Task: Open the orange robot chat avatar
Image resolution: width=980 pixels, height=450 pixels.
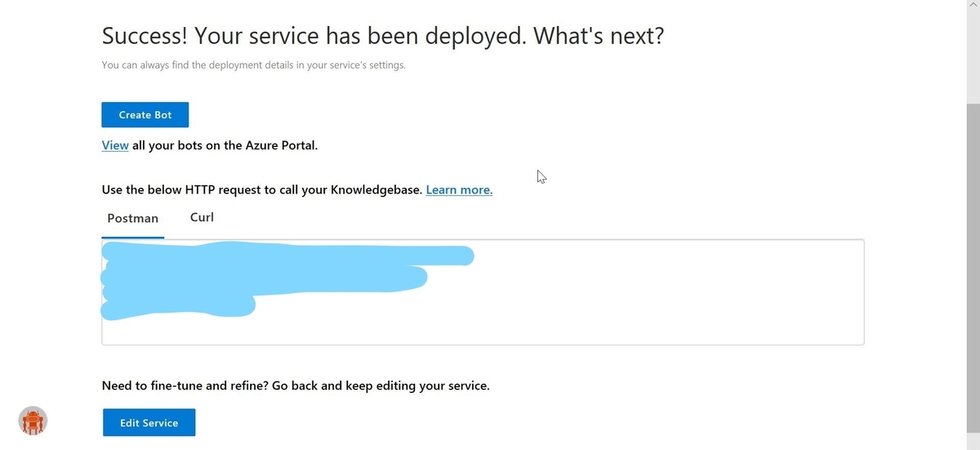Action: tap(33, 421)
